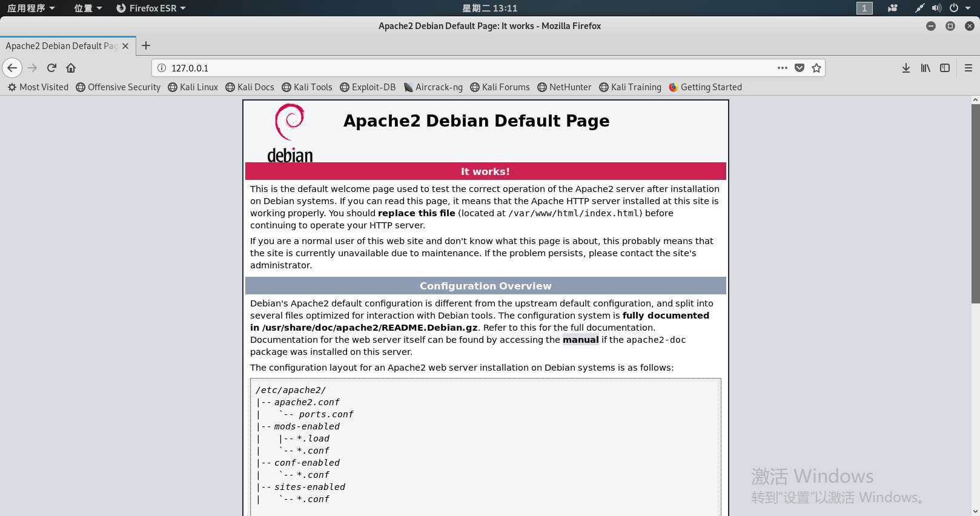
Task: Open the Kali Tools bookmark
Action: point(307,87)
